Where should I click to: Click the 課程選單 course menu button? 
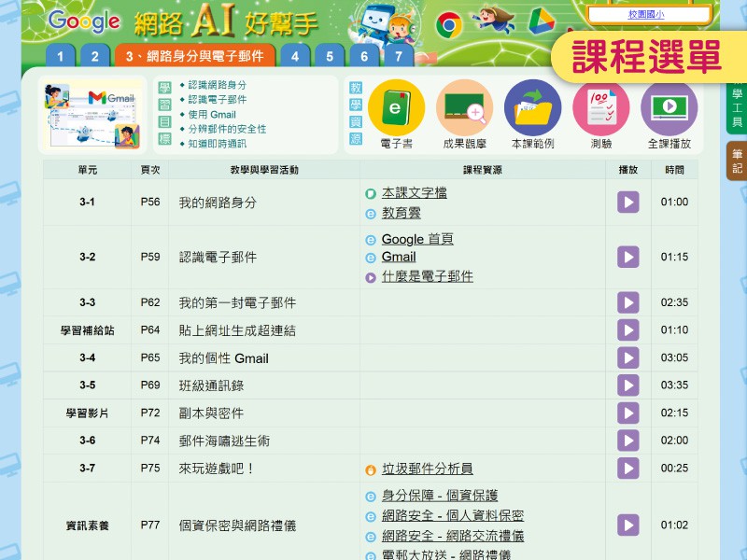[646, 57]
